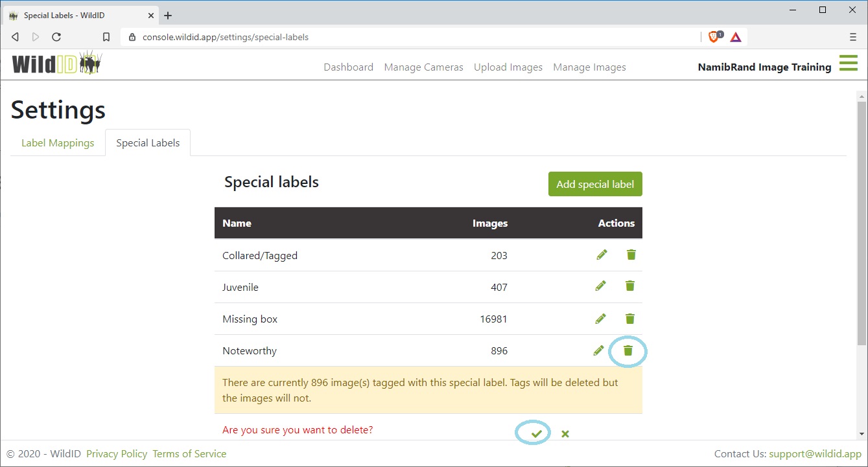Click the Noteworthy name cell
This screenshot has width=868, height=467.
[250, 351]
